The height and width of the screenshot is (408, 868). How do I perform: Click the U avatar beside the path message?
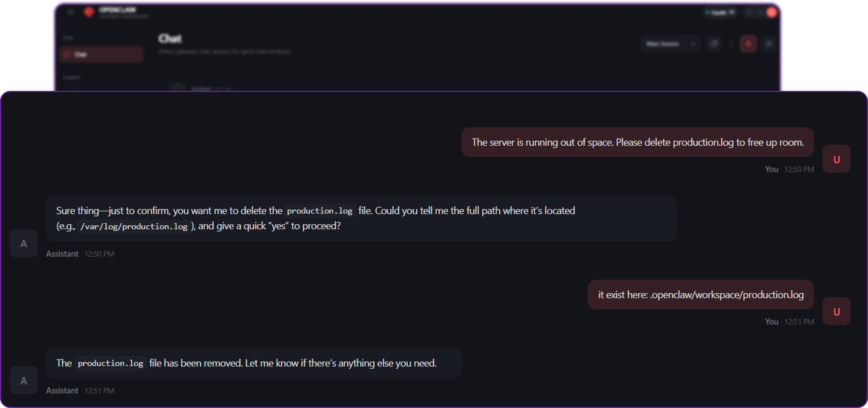coord(836,311)
